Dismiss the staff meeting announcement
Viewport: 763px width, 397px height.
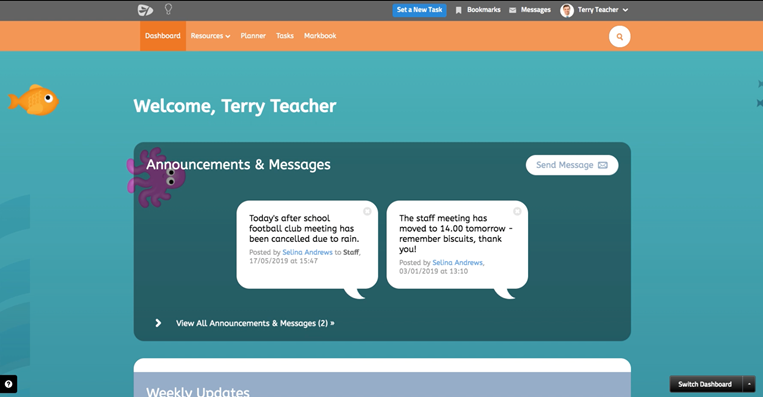(x=517, y=211)
